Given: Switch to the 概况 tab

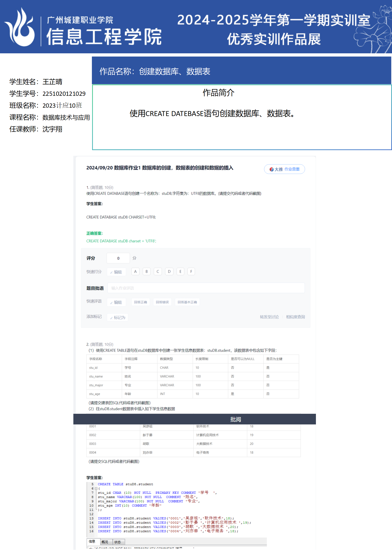Looking at the screenshot, I should click(105, 542).
